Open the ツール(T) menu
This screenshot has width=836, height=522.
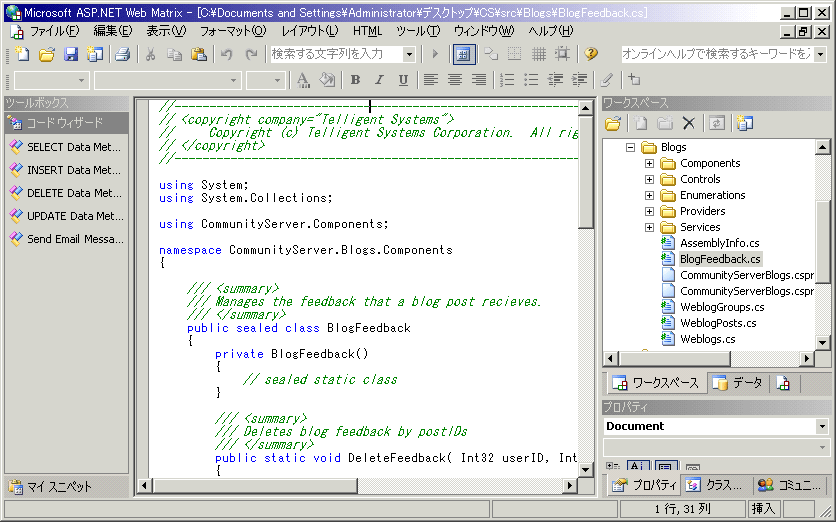pyautogui.click(x=418, y=31)
